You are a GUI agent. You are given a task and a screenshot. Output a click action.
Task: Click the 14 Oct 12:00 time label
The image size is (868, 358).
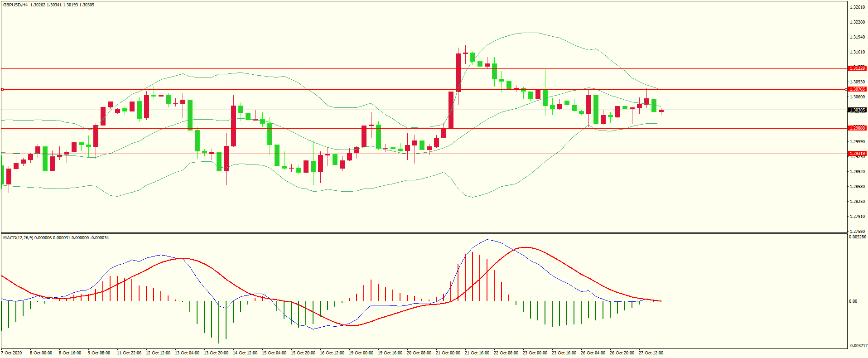(x=245, y=353)
